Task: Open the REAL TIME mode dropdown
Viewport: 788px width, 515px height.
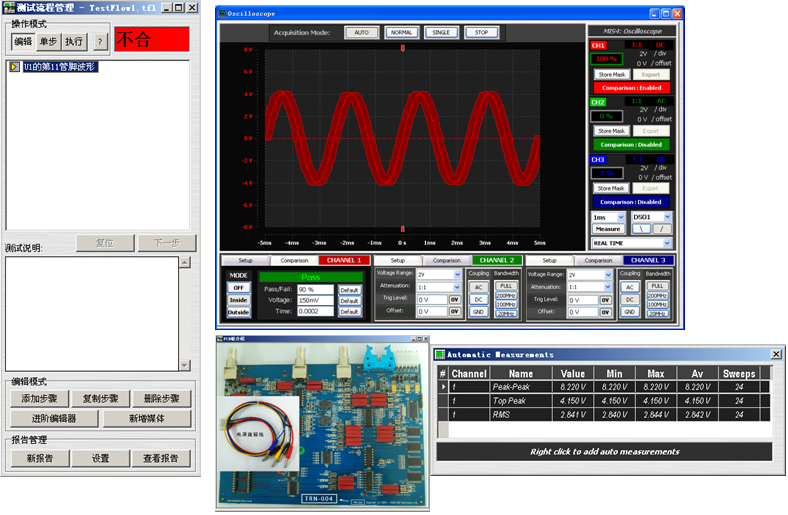Action: click(667, 243)
